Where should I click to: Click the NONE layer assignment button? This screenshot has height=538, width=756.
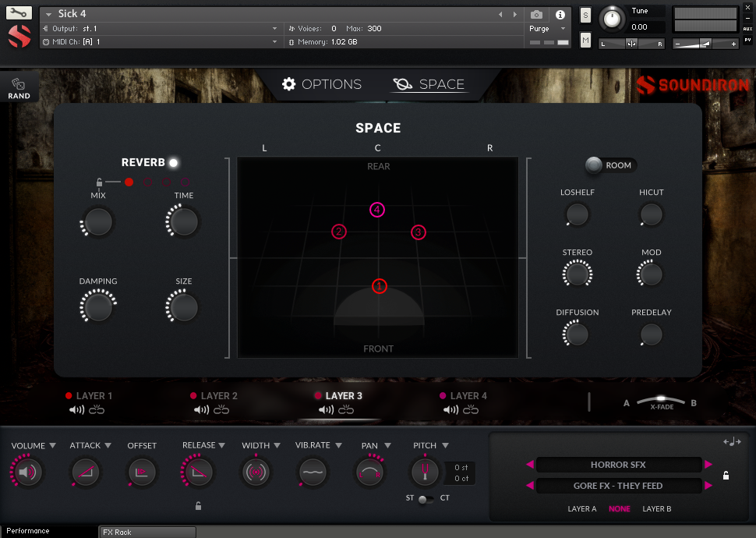point(620,508)
